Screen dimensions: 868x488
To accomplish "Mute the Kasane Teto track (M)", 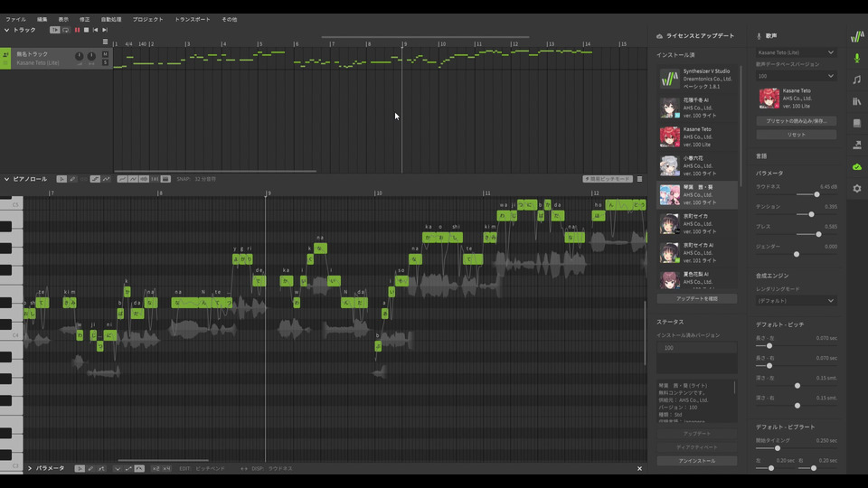I will 105,54.
